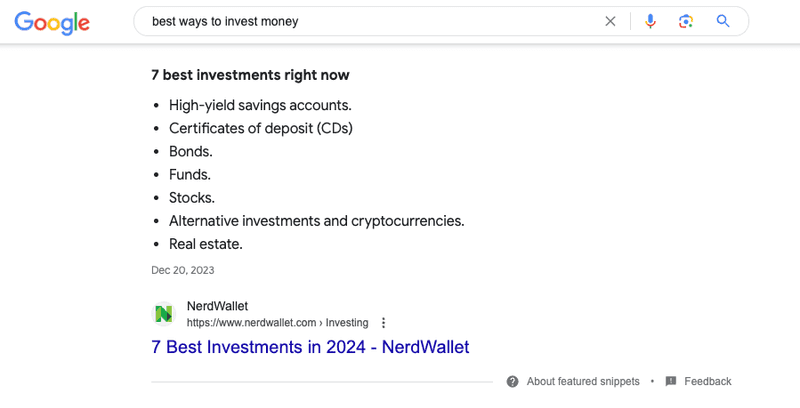Open the three-dot menu beside nerdwallet.com URL

pyautogui.click(x=383, y=323)
